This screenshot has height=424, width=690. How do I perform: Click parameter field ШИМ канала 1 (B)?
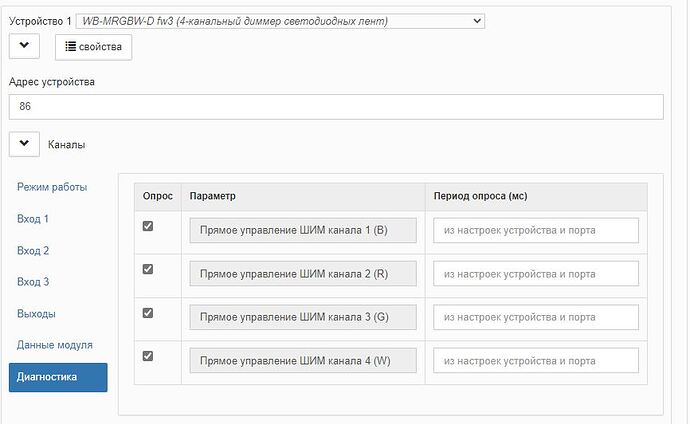[x=303, y=230]
